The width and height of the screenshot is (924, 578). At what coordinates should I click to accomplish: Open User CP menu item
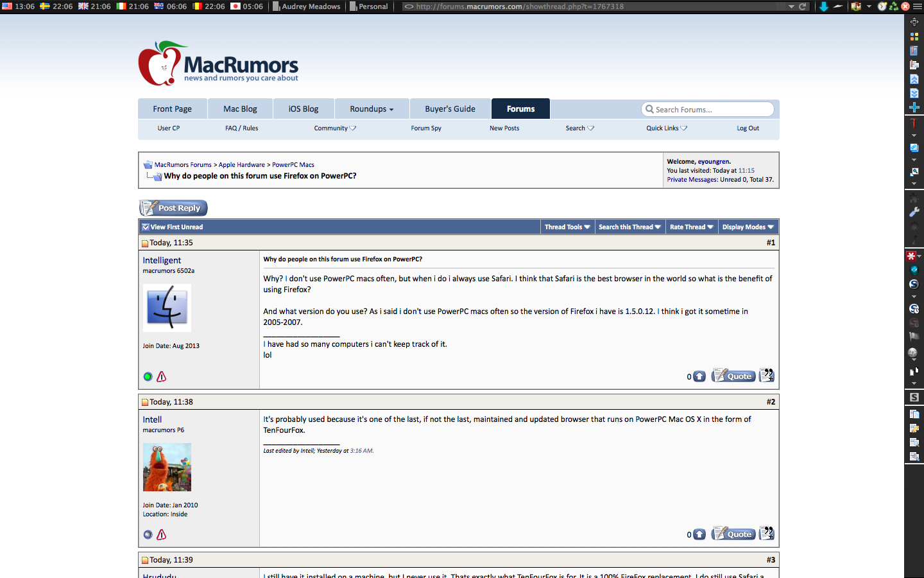coord(169,128)
